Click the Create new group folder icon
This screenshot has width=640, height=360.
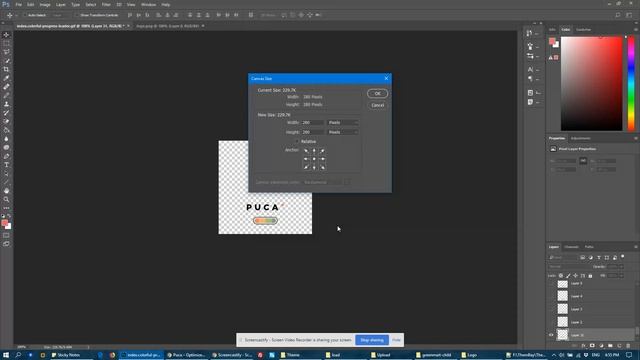pyautogui.click(x=610, y=345)
